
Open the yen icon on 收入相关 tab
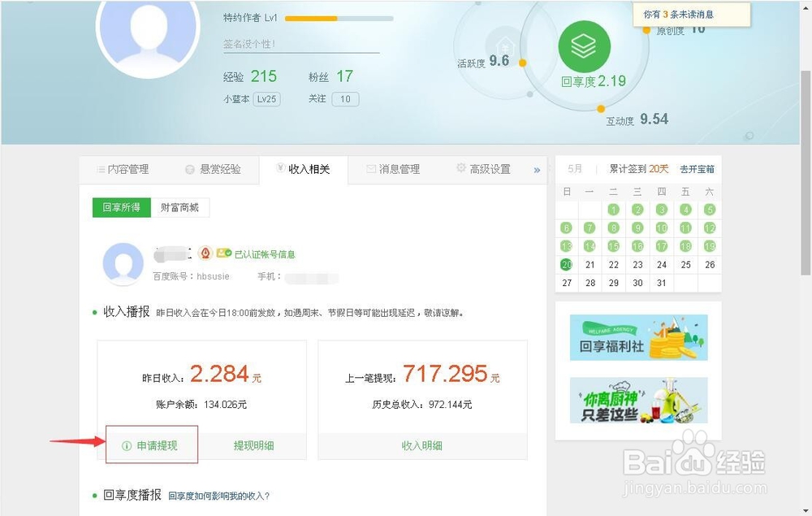point(279,169)
